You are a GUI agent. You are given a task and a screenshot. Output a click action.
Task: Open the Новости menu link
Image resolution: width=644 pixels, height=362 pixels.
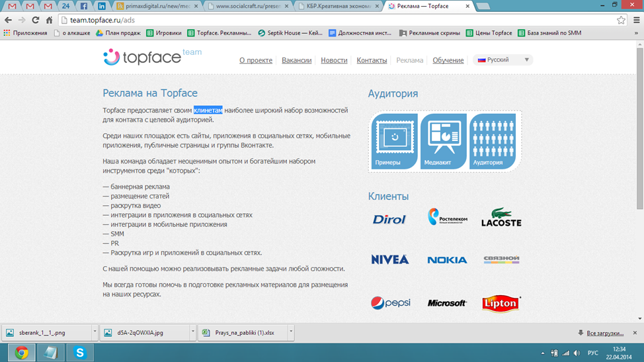point(334,60)
